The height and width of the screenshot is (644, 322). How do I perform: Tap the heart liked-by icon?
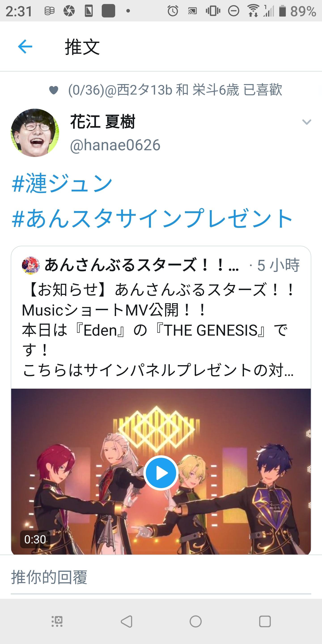(x=53, y=90)
